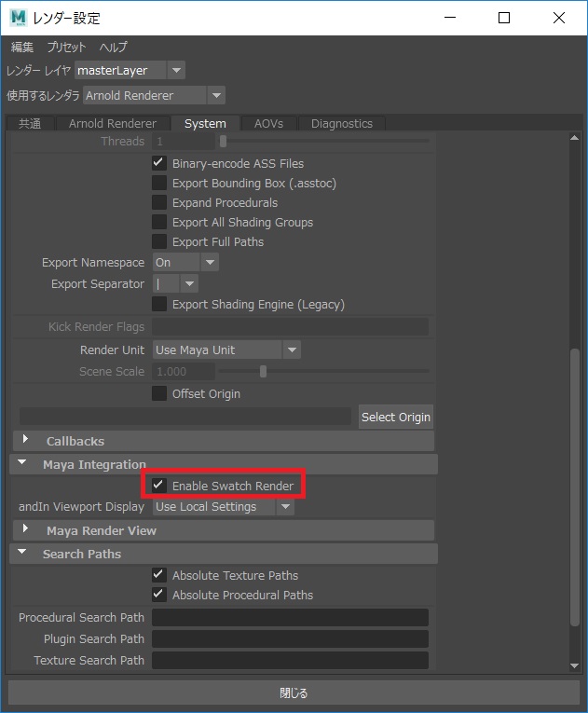Switch to the 共通 tab

(x=30, y=124)
